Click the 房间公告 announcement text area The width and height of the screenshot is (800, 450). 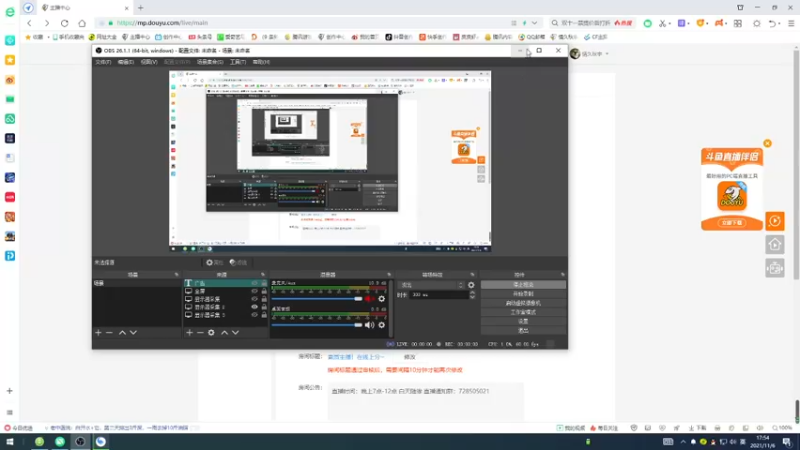point(426,402)
